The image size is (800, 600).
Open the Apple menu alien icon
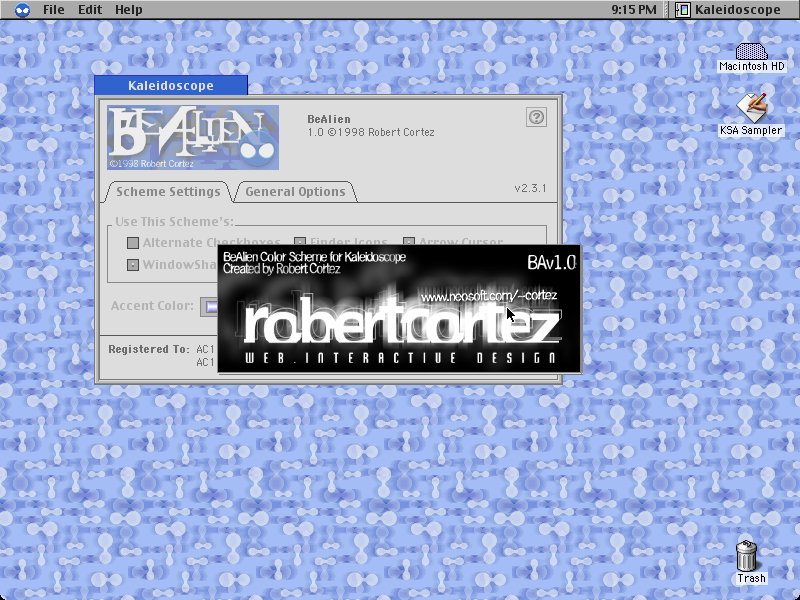pyautogui.click(x=22, y=10)
